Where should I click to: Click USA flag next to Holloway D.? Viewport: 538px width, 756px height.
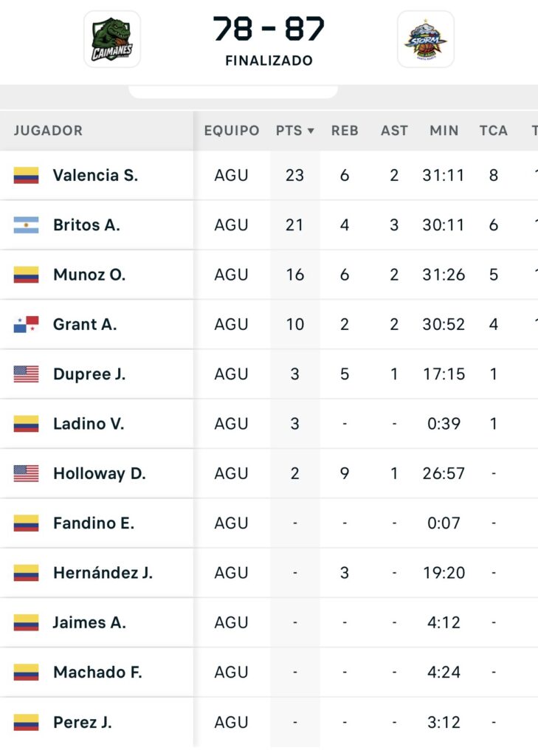tap(26, 473)
